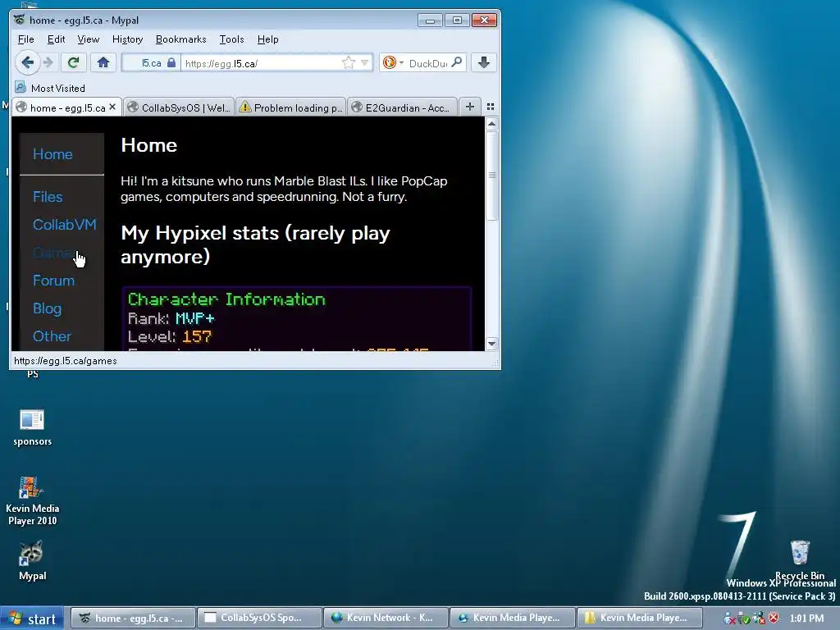The height and width of the screenshot is (630, 840).
Task: Select Kevin Media Player 2010 desktop icon
Action: coord(32,501)
